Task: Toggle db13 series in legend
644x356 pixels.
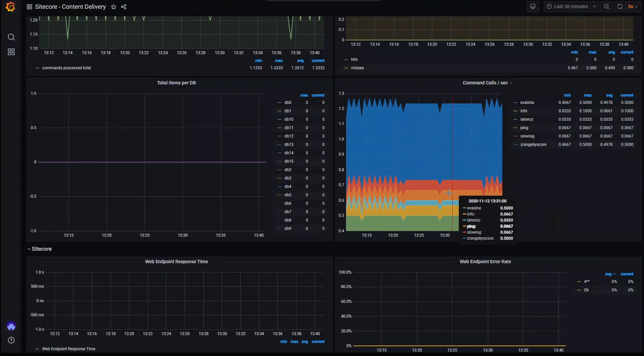Action: 289,144
